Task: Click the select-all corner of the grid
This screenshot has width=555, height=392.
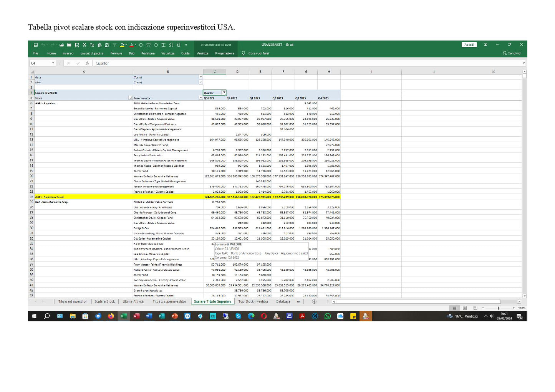Action: 31,72
